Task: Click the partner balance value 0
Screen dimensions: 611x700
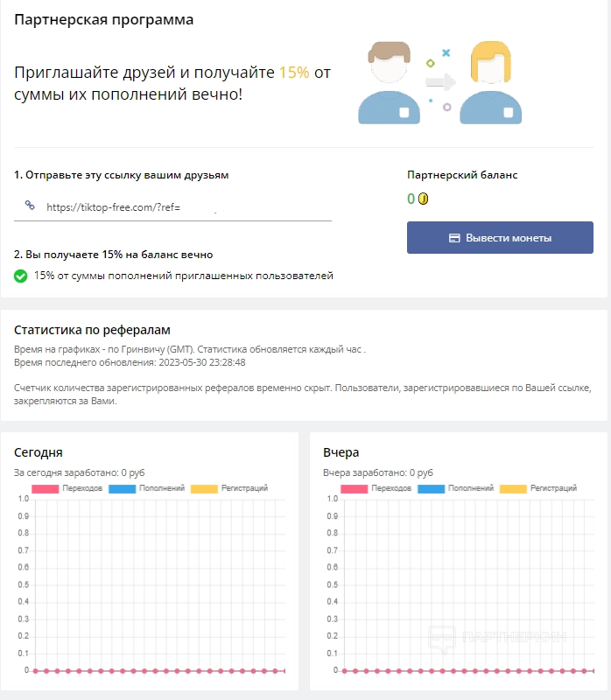Action: (411, 199)
